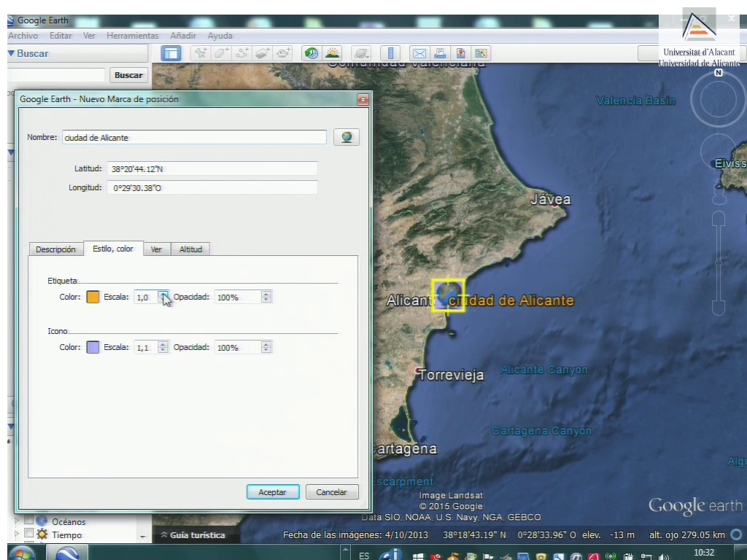Open the Icono color swatch
This screenshot has width=747, height=560.
(93, 348)
